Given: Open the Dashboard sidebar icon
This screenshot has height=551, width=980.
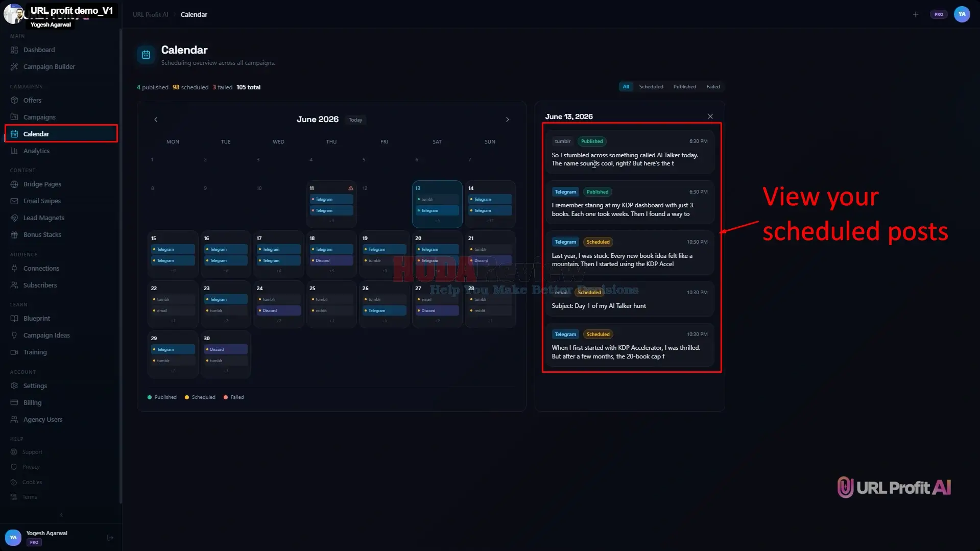Looking at the screenshot, I should [x=14, y=50].
